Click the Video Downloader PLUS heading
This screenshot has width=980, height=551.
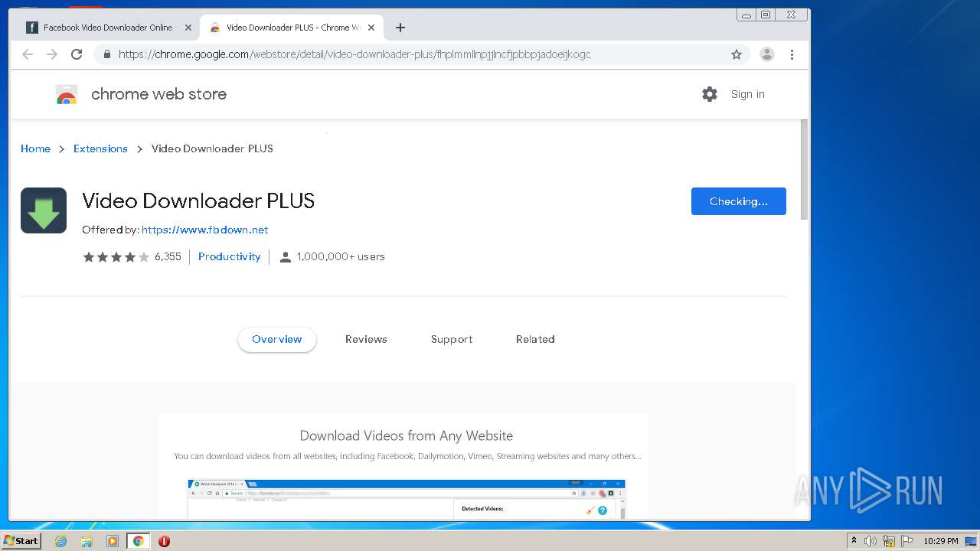pyautogui.click(x=198, y=201)
